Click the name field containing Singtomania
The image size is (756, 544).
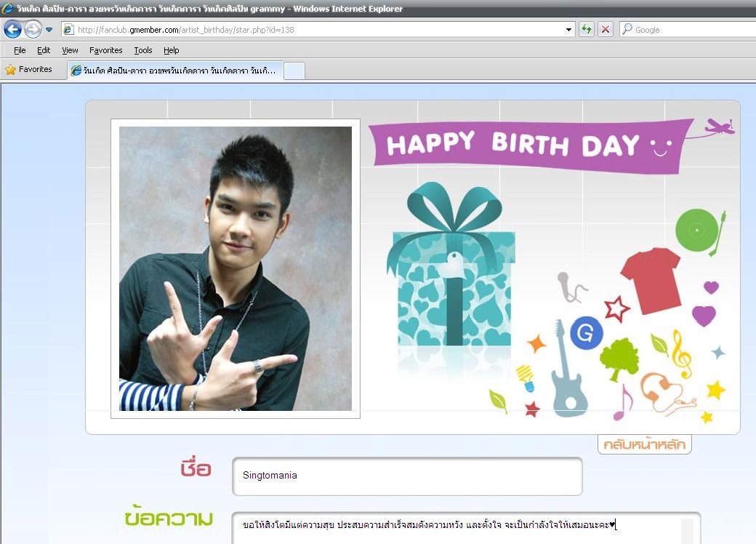coord(407,476)
